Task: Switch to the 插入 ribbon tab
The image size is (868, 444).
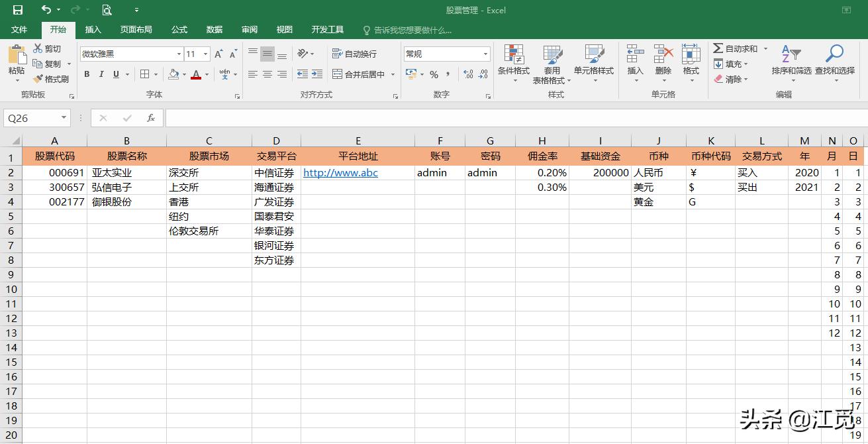Action: click(93, 29)
